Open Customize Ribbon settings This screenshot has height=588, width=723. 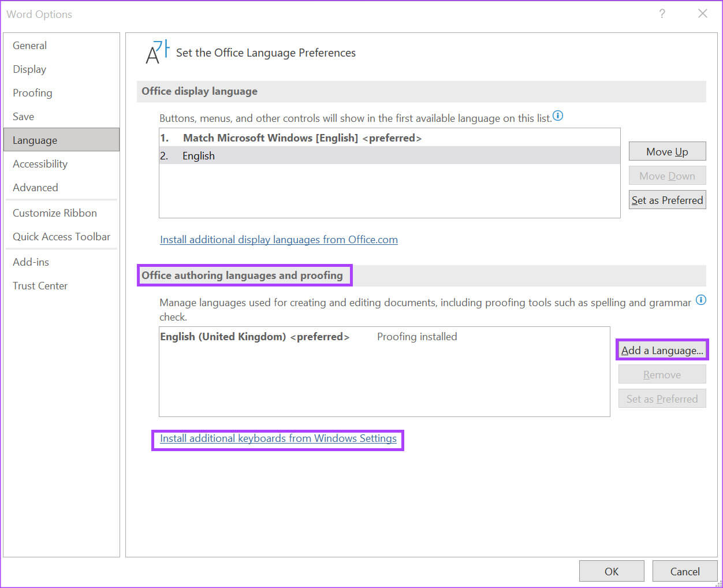[x=61, y=213]
